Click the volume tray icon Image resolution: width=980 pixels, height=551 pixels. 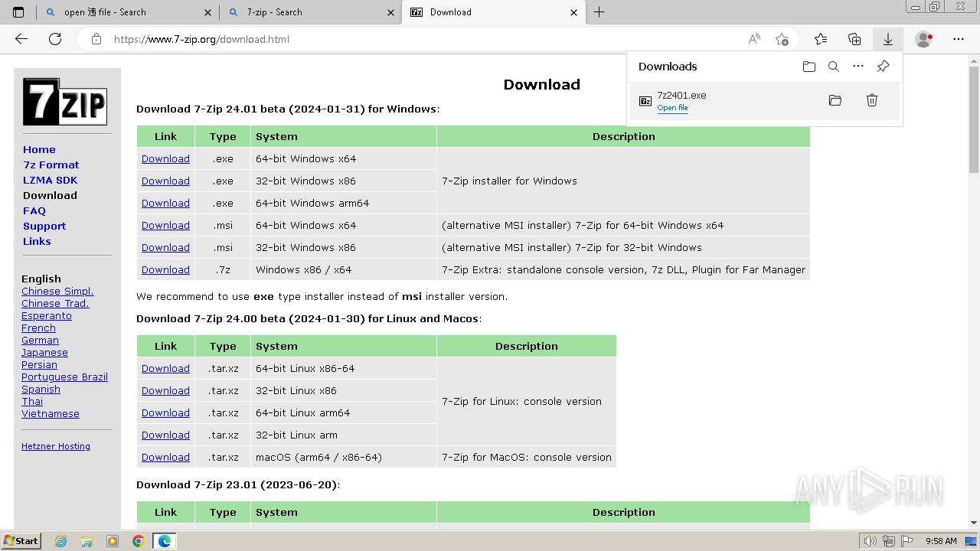pos(870,541)
